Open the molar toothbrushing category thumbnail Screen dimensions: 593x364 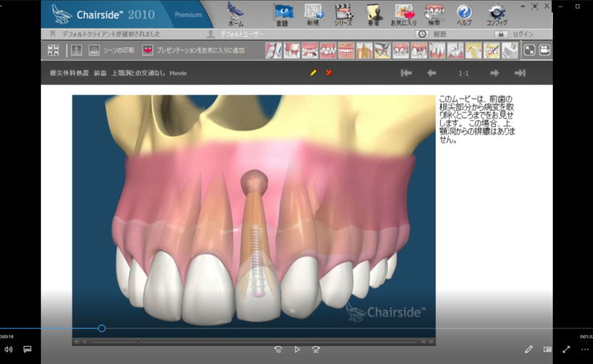tap(274, 50)
